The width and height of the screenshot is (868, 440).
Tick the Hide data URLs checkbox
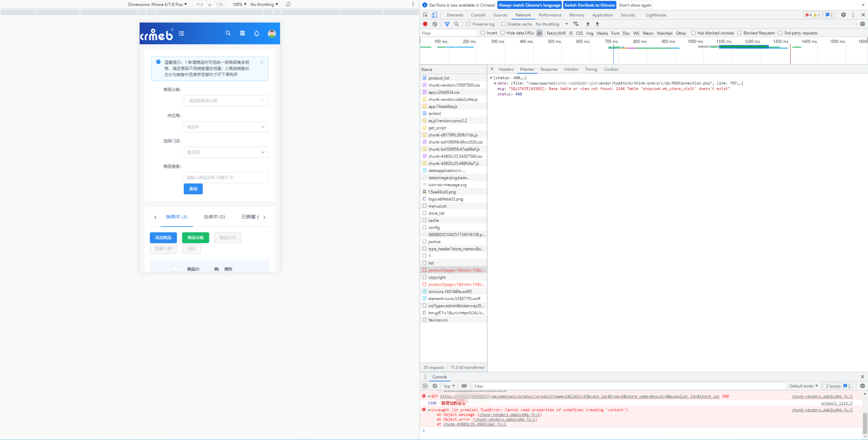502,33
